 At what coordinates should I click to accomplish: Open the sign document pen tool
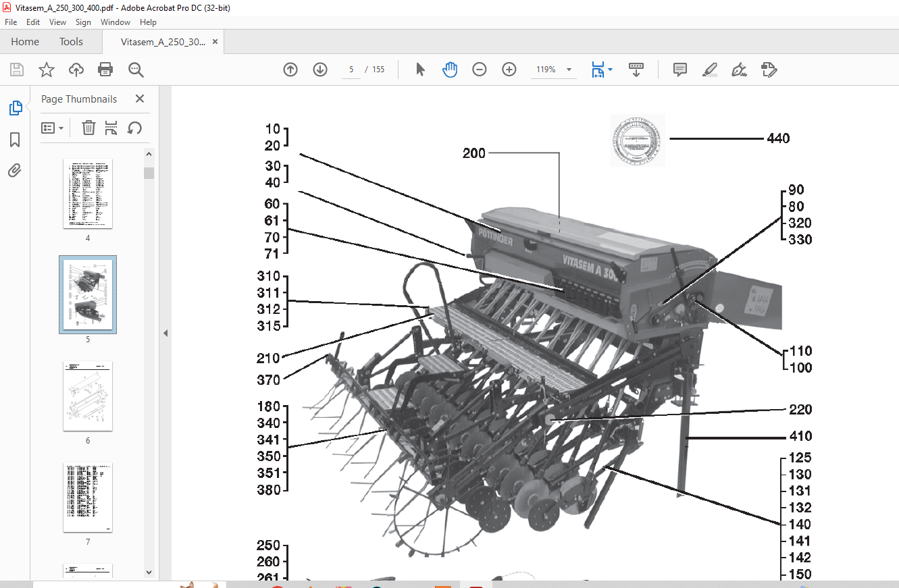click(739, 70)
